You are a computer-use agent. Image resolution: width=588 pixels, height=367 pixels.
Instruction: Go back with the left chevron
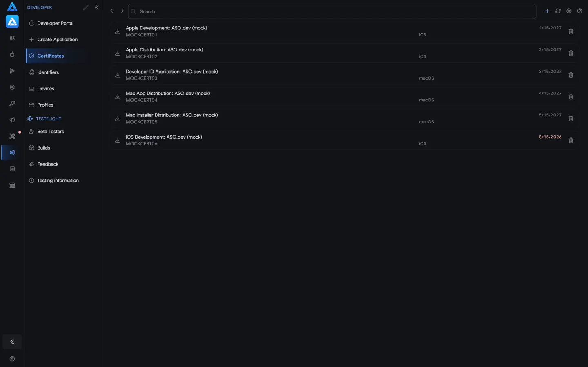111,11
